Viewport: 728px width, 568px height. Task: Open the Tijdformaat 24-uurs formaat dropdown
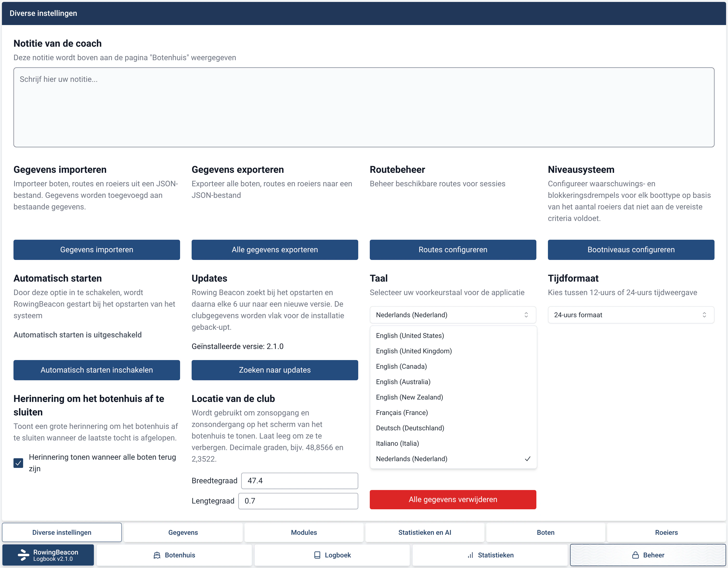[x=631, y=315]
